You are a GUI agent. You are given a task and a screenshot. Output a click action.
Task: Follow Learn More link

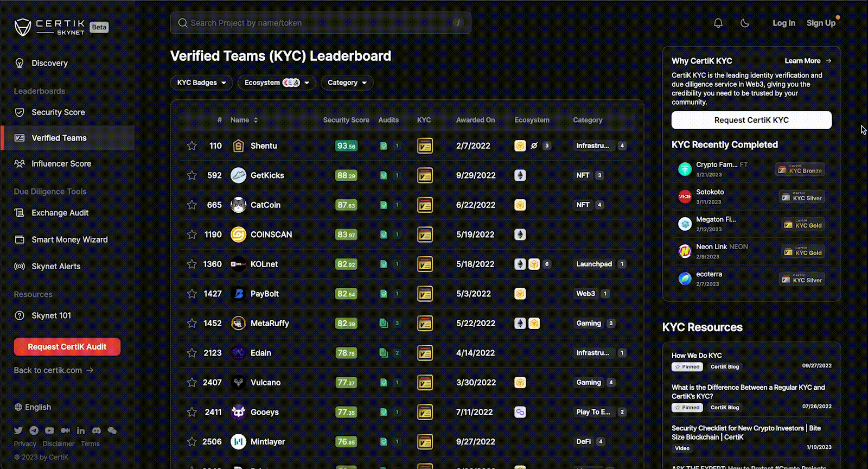pos(808,61)
